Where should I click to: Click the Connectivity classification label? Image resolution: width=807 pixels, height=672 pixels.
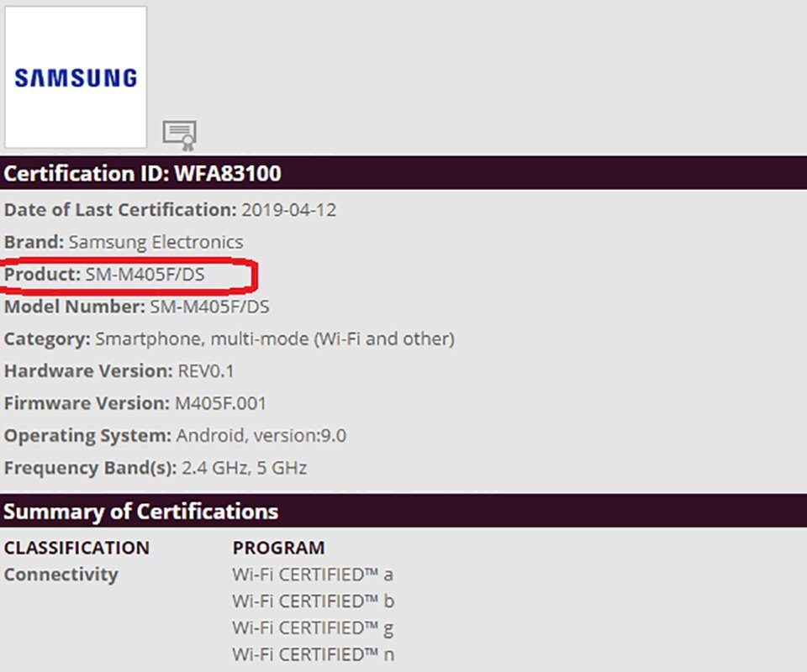pos(61,575)
